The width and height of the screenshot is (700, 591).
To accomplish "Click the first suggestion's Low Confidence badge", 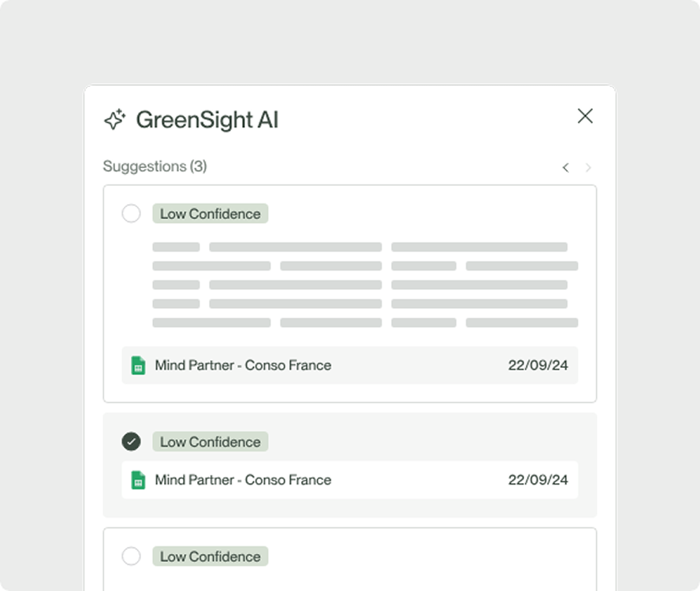I will point(210,214).
